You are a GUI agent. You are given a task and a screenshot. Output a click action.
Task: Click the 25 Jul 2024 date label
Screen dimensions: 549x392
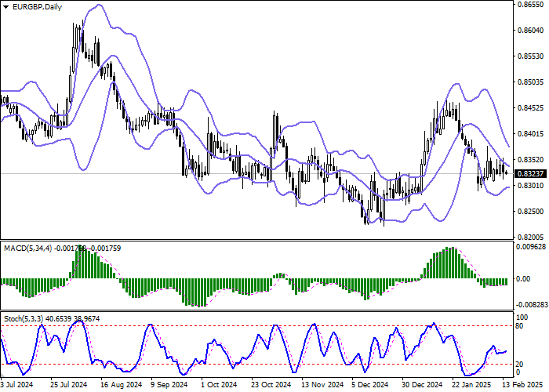click(69, 385)
